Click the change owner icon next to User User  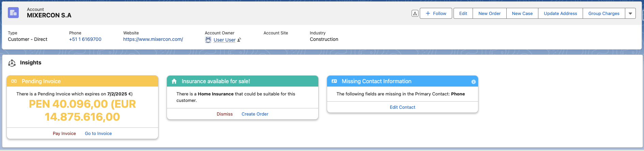239,40
